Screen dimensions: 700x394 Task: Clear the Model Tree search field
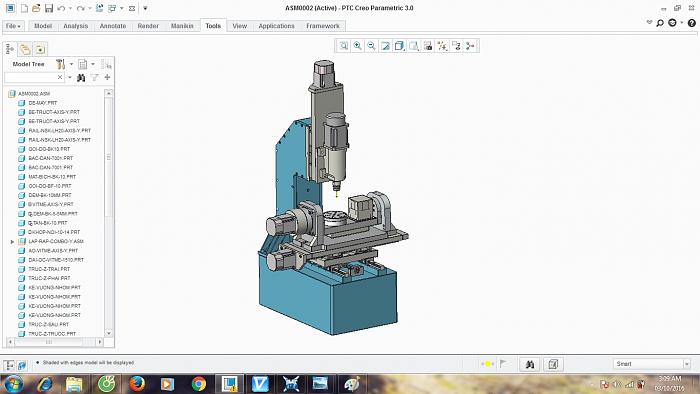(x=60, y=78)
